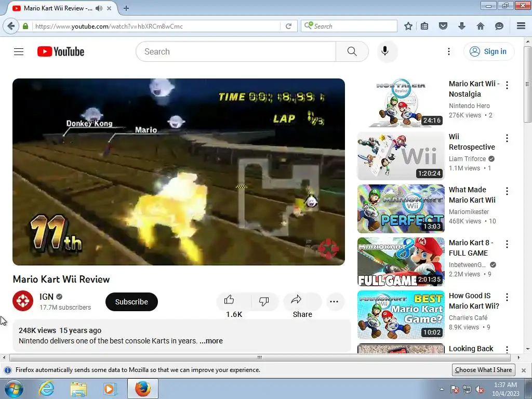Click the muted volume tray icon
This screenshot has height=399, width=532.
click(480, 390)
